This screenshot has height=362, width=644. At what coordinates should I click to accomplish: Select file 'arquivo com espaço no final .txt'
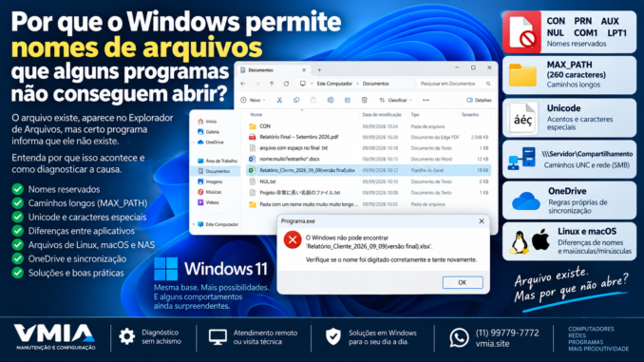(x=368, y=148)
